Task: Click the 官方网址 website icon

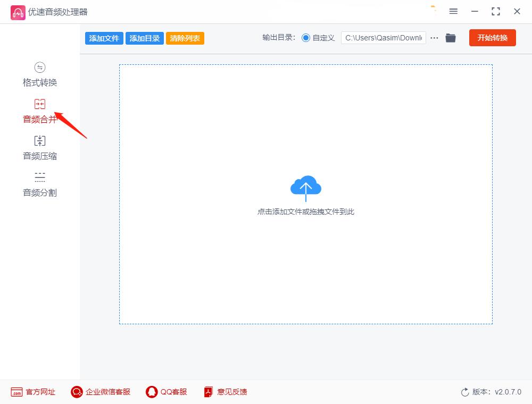Action: click(16, 392)
